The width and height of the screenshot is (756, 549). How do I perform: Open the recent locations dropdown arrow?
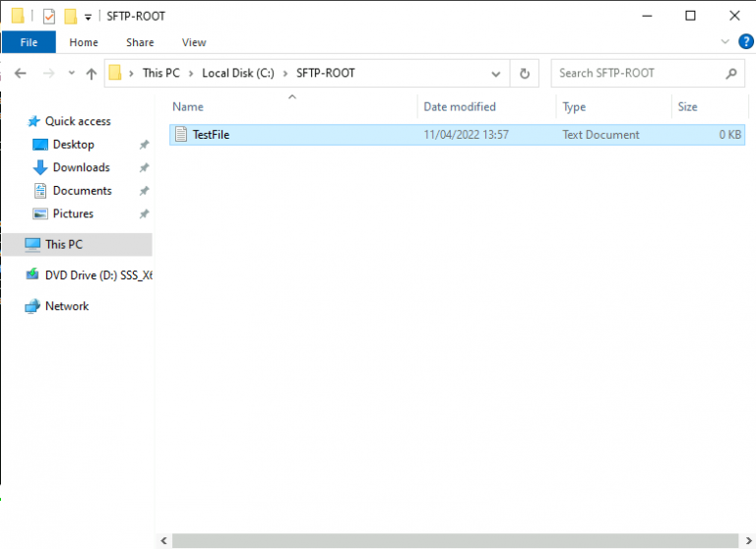click(x=71, y=73)
